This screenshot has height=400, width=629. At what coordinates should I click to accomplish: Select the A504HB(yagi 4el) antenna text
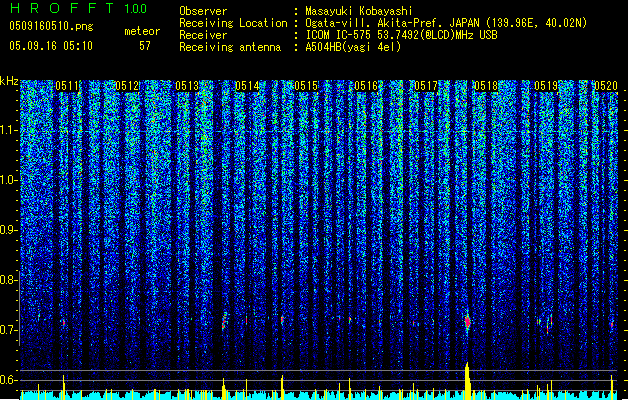click(353, 47)
